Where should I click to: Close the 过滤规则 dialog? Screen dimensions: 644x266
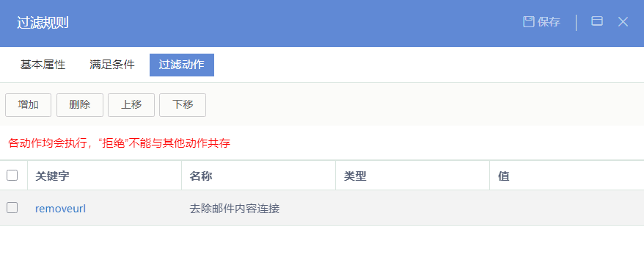pyautogui.click(x=623, y=22)
